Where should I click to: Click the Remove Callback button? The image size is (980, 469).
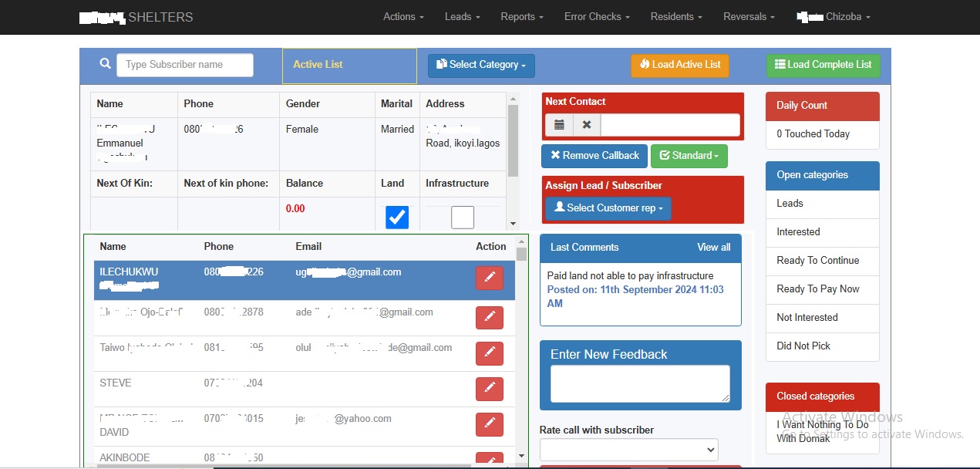pyautogui.click(x=594, y=156)
